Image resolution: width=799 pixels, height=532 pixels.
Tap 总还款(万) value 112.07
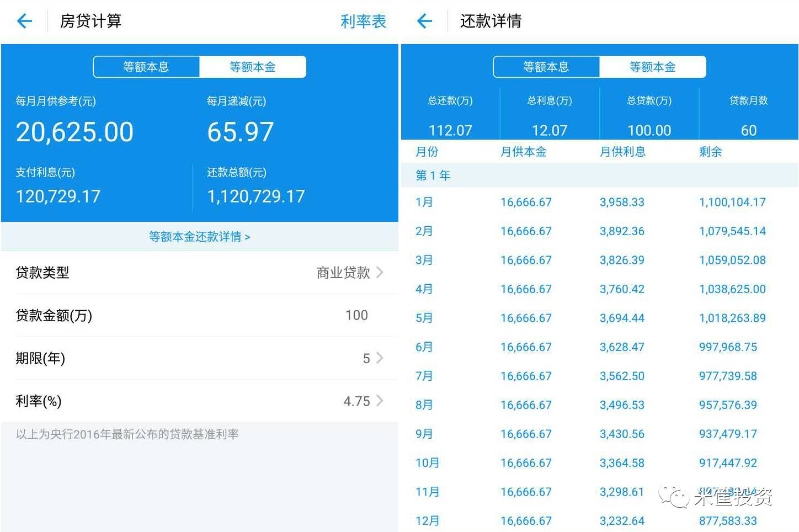click(x=450, y=130)
